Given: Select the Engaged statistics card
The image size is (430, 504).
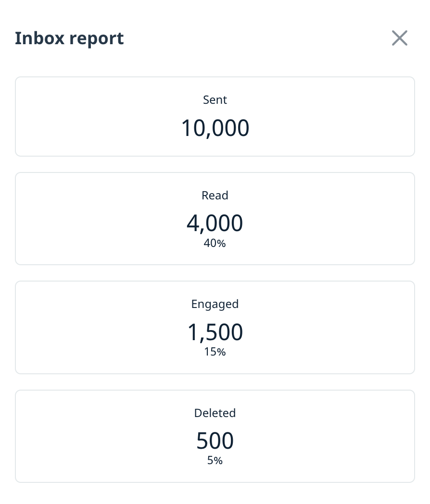Looking at the screenshot, I should [x=215, y=327].
